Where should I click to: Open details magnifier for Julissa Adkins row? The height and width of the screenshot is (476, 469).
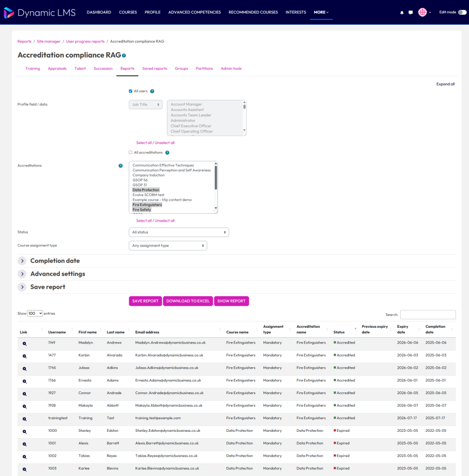tap(25, 369)
